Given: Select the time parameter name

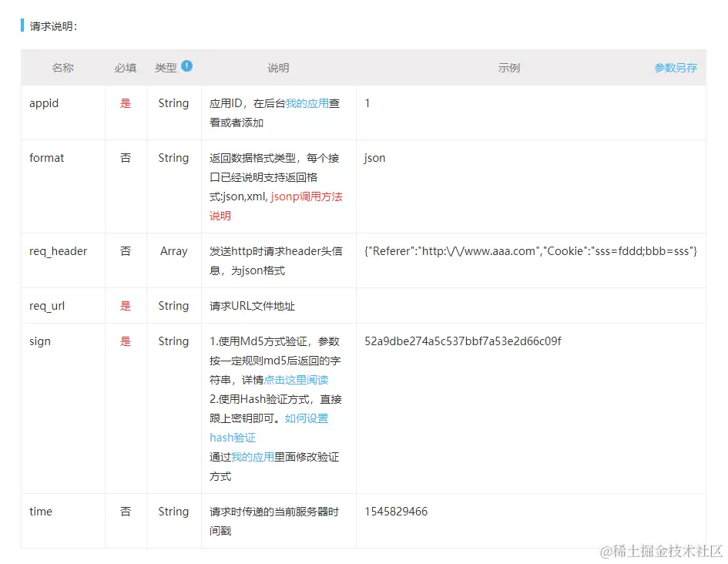Looking at the screenshot, I should tap(41, 511).
